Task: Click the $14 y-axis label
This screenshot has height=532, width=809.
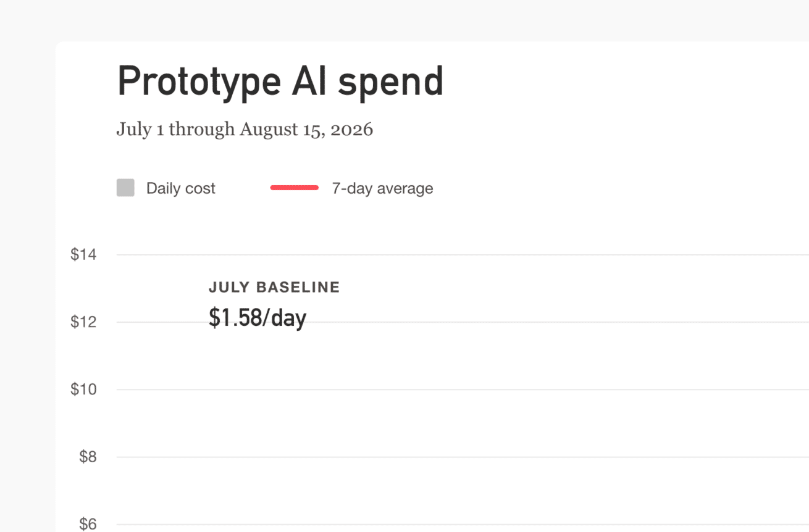Action: click(x=83, y=254)
